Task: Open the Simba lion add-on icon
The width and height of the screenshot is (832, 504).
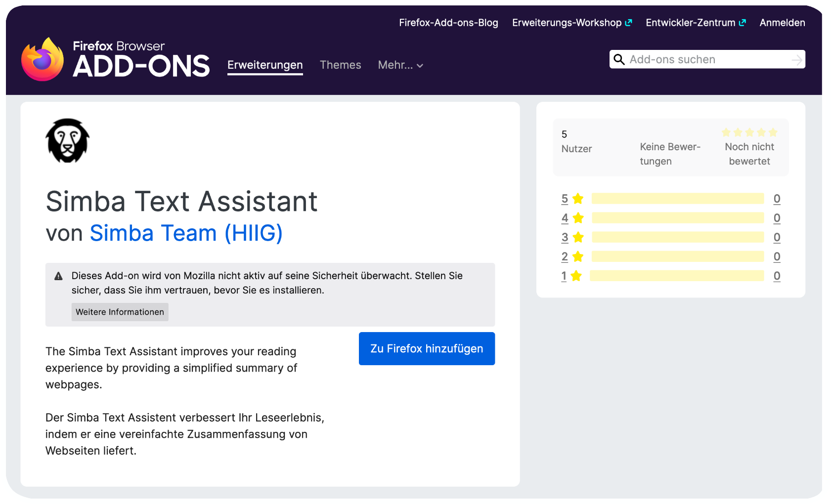Action: point(67,140)
